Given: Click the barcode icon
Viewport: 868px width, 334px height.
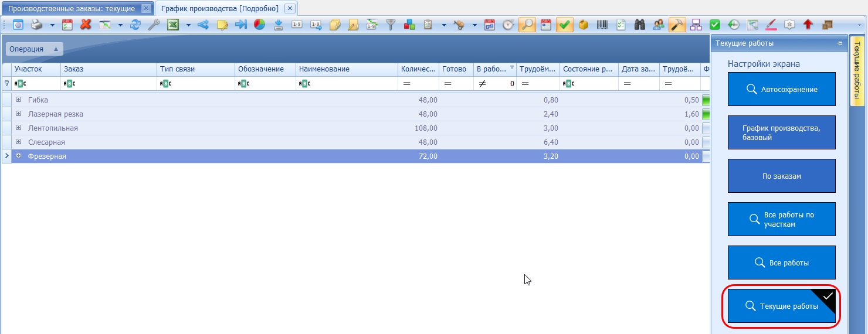Looking at the screenshot, I should click(x=602, y=25).
